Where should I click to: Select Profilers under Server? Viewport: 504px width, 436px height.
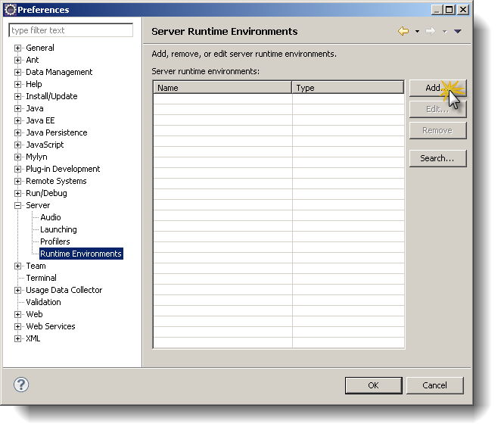coord(55,241)
